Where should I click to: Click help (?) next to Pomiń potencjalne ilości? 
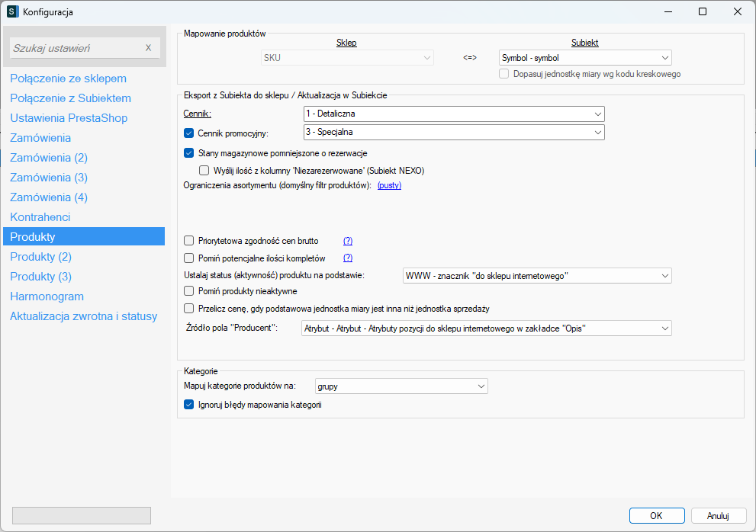tap(348, 258)
